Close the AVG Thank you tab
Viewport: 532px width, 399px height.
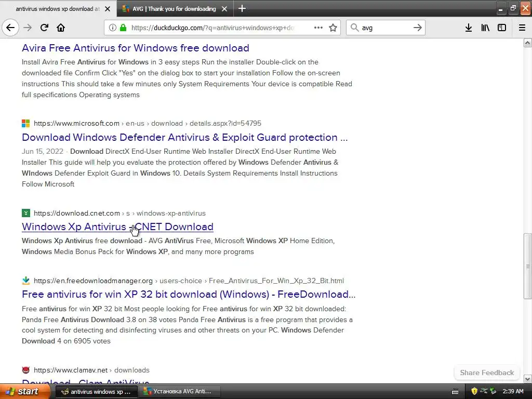[224, 9]
